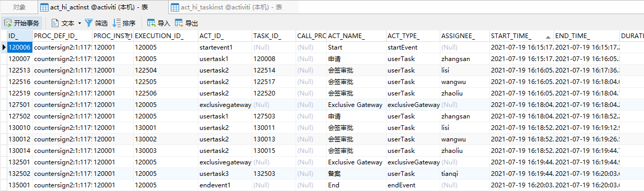The width and height of the screenshot is (644, 191).
Task: Click the TASK_ID_ cell 130011
Action: coord(273,127)
